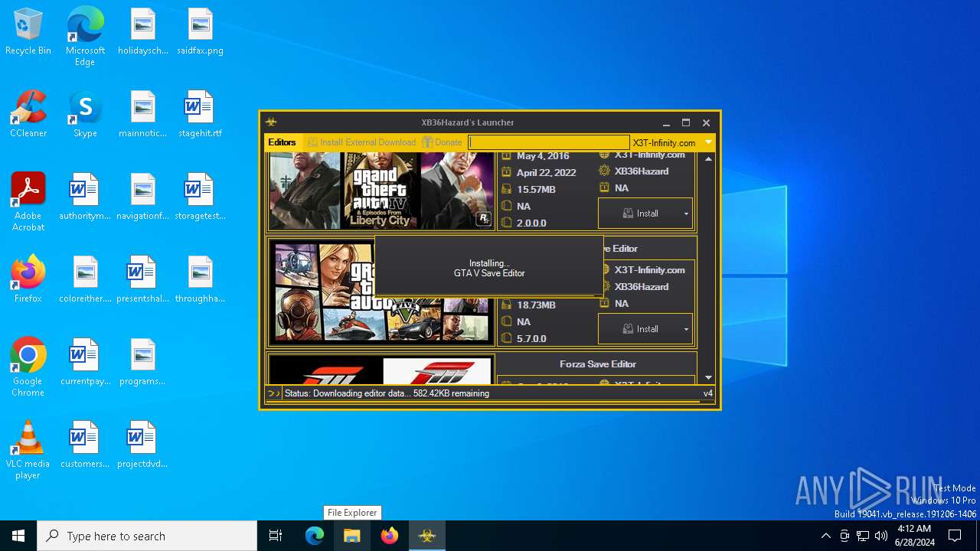Click the Forza cover art thumbnail
The image size is (980, 551).
tap(381, 370)
